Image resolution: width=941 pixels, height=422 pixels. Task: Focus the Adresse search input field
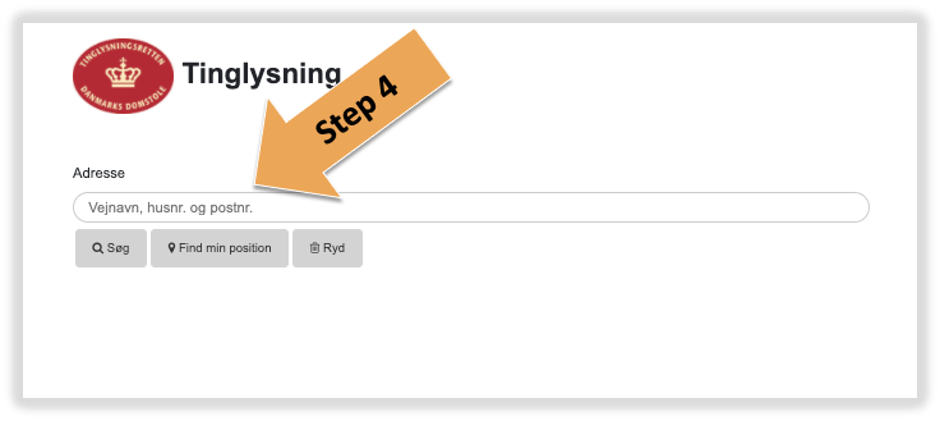[x=471, y=208]
